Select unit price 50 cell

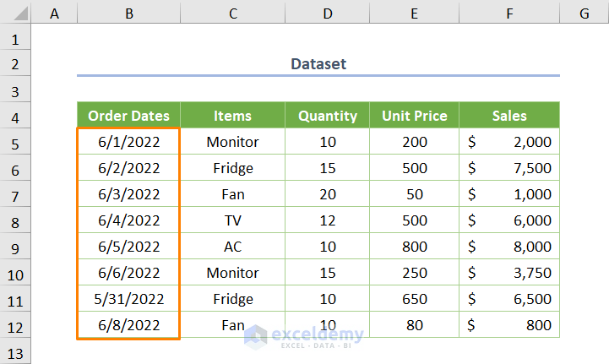pos(415,193)
